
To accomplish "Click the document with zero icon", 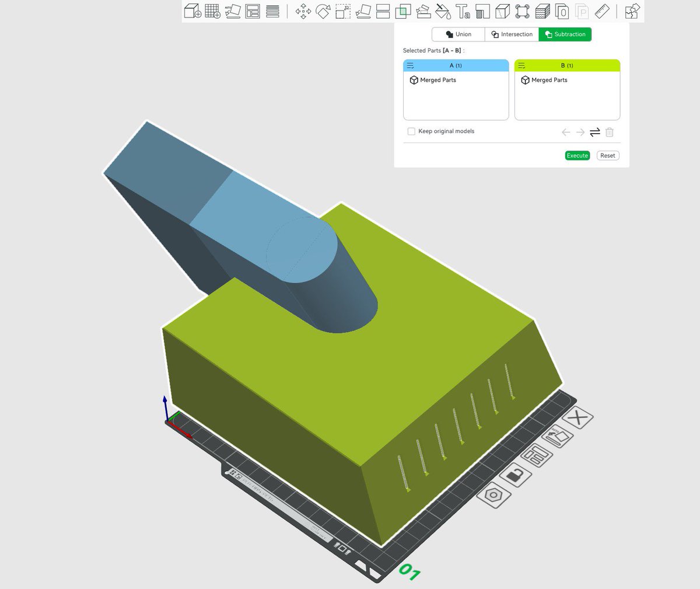I will click(562, 11).
